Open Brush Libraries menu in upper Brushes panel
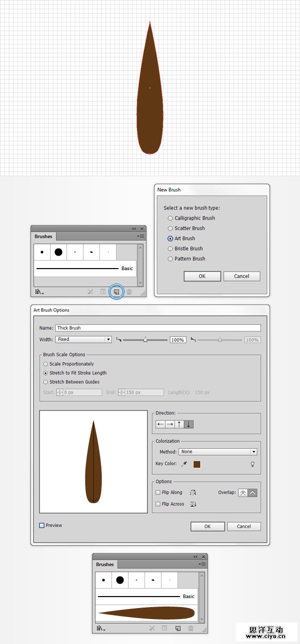Image resolution: width=300 pixels, height=644 pixels. click(x=39, y=292)
